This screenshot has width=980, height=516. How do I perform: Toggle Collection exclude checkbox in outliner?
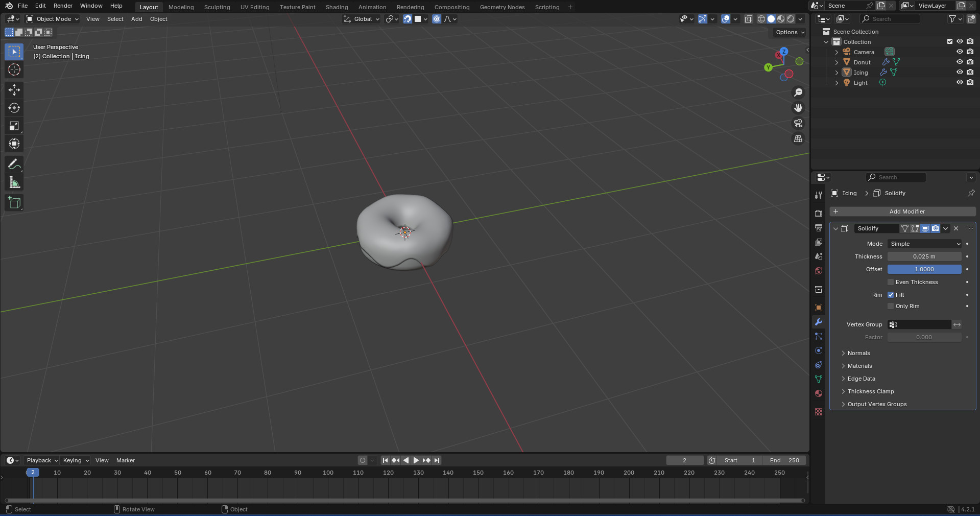click(x=950, y=41)
